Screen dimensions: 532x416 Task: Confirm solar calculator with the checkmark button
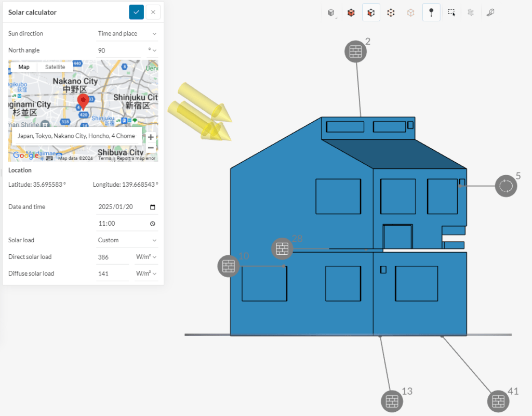pyautogui.click(x=136, y=12)
